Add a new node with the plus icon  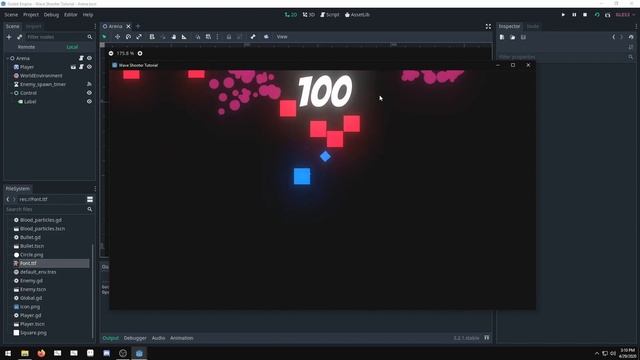[9, 37]
